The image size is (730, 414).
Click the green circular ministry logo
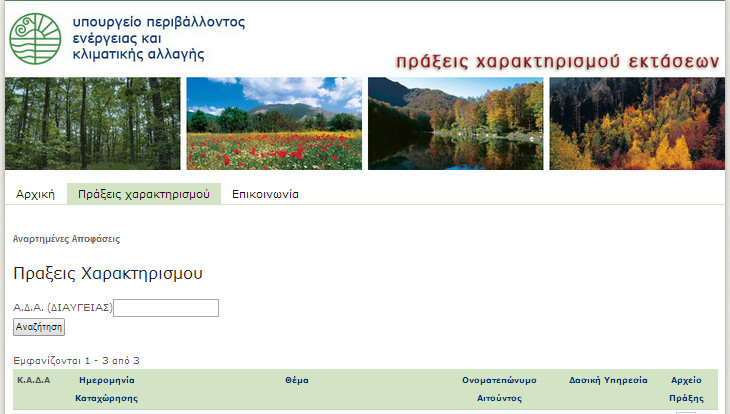(36, 38)
